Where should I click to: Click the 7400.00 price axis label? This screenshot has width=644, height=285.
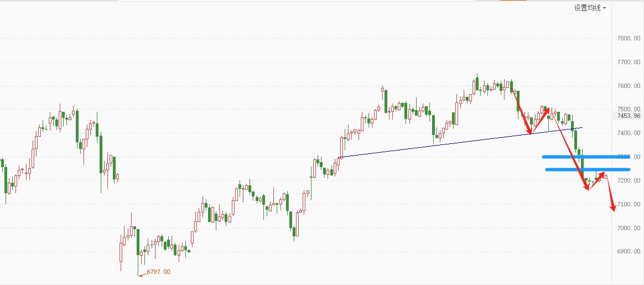coord(629,133)
